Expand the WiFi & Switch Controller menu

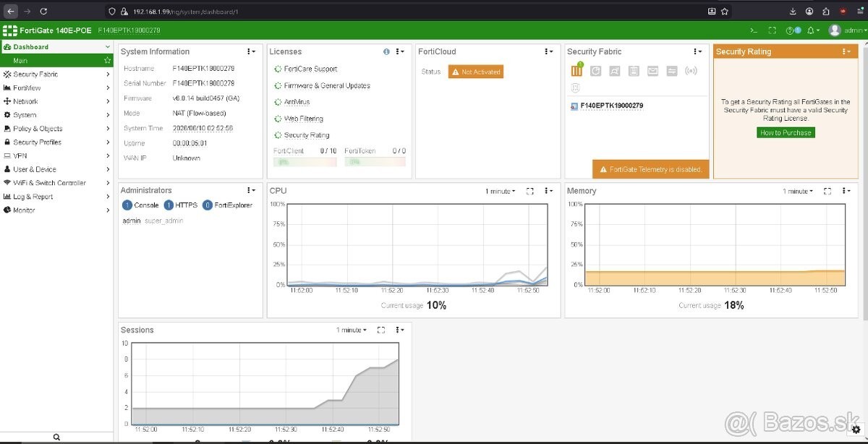click(x=56, y=183)
